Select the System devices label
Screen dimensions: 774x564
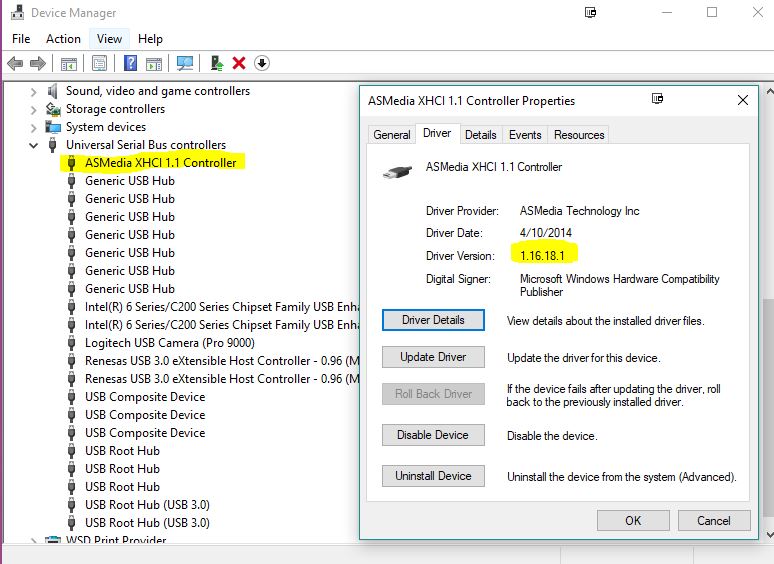(106, 127)
